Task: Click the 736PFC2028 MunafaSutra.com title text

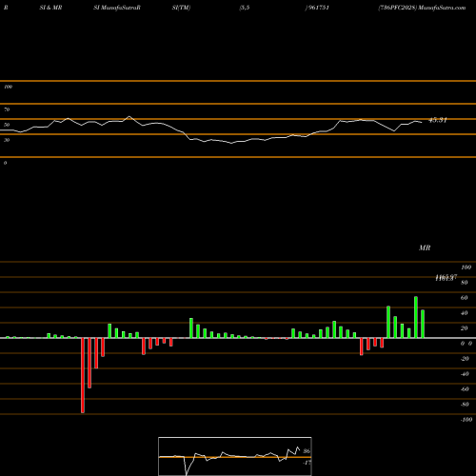Action: coord(422,8)
